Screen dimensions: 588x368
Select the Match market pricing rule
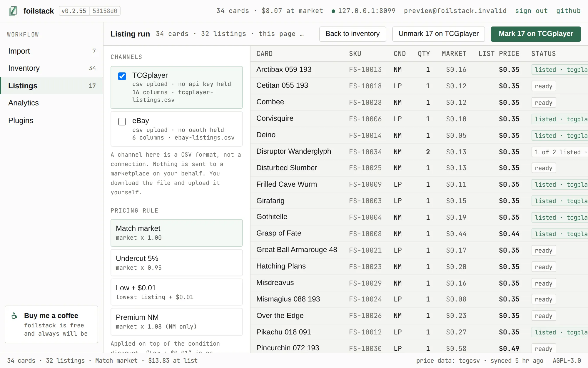(x=177, y=233)
